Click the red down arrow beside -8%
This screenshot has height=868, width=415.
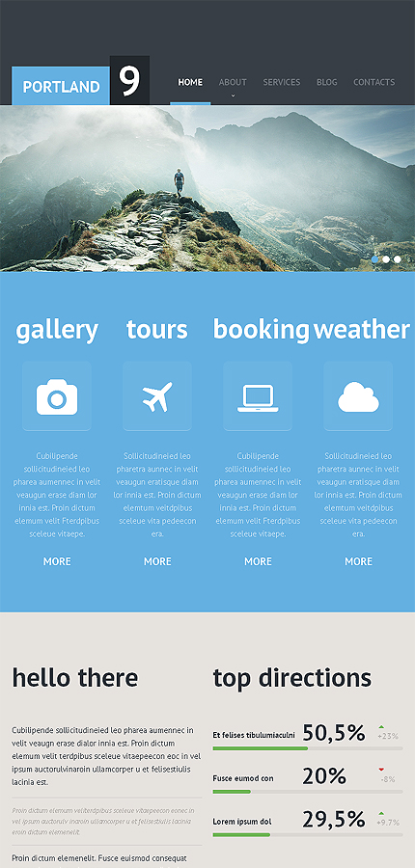click(381, 770)
